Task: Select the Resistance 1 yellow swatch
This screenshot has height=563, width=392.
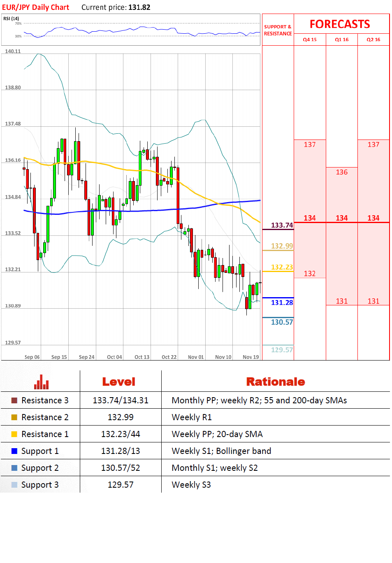Action: pyautogui.click(x=14, y=434)
